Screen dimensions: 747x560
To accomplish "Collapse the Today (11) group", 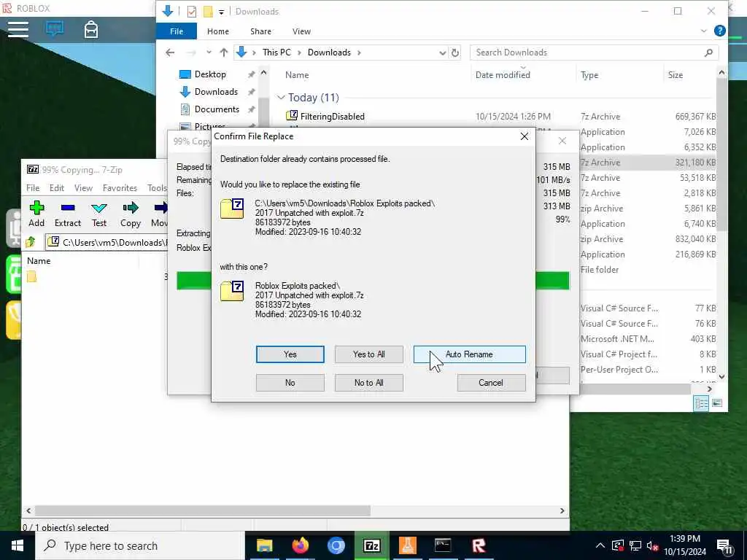I will pyautogui.click(x=281, y=97).
